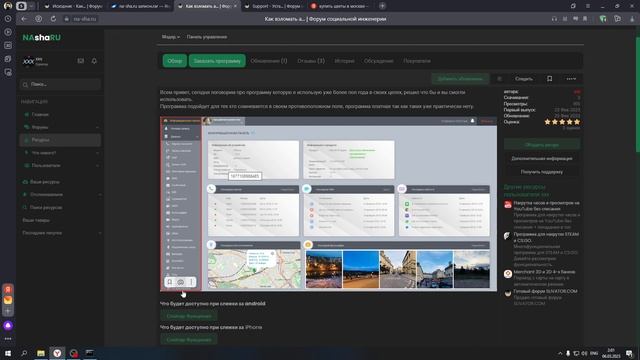This screenshot has width=640, height=360.
Task: Click the Добавить обновление button
Action: (x=460, y=79)
